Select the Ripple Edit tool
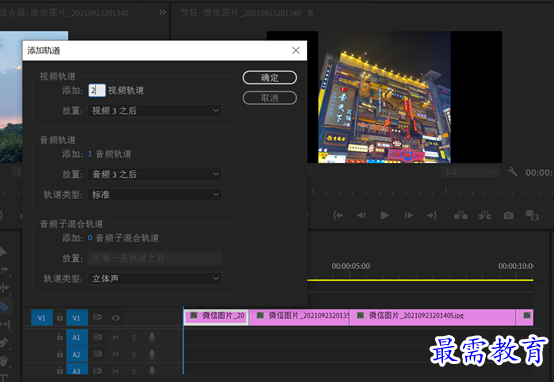The height and width of the screenshot is (382, 554). pos(4,288)
